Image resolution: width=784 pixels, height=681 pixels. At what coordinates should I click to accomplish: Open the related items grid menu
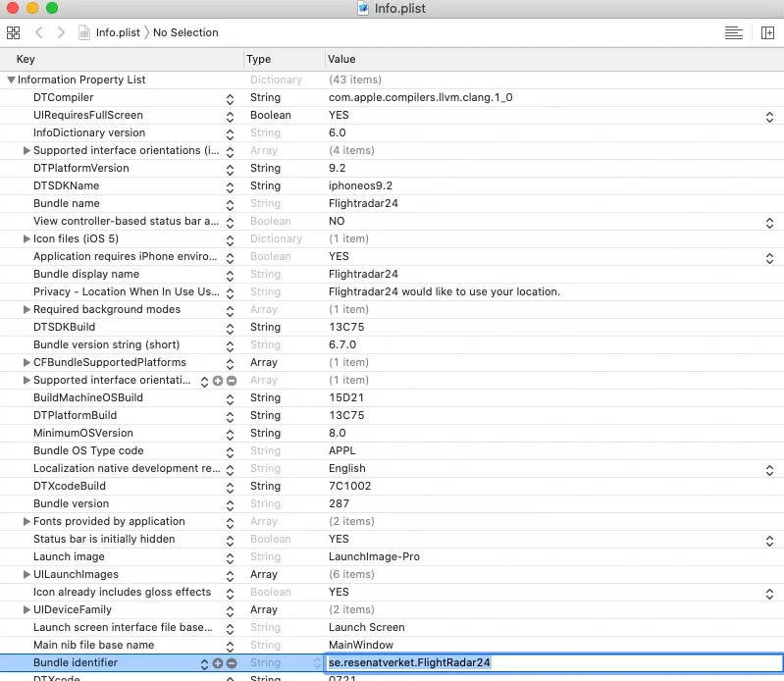[13, 33]
